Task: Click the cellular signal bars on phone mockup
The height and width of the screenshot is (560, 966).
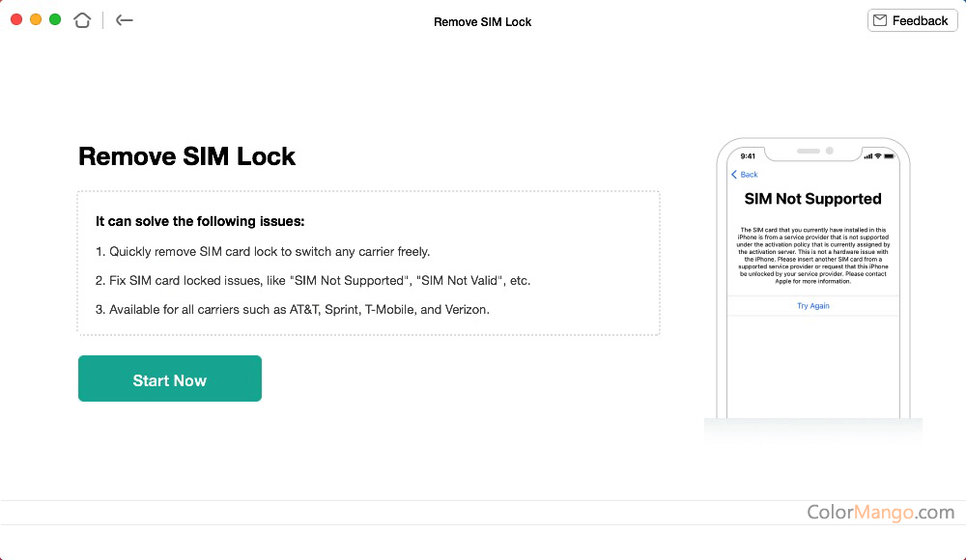Action: pos(868,156)
